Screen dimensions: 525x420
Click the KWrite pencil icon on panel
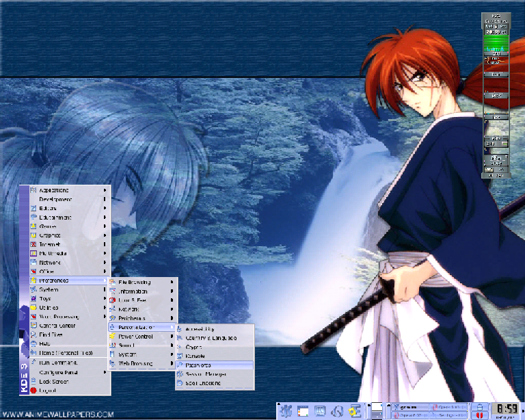(354, 411)
